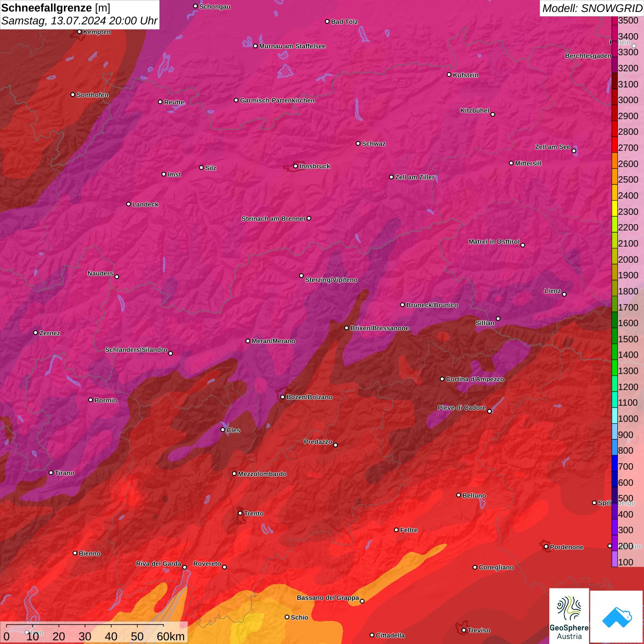Click the Bassano del Grappa label
Image resolution: width=644 pixels, height=644 pixels.
tap(328, 598)
